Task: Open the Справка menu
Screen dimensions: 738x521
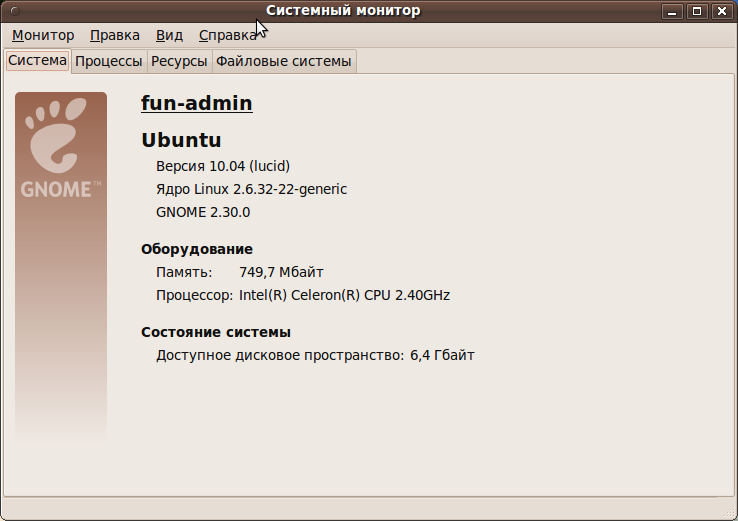Action: 227,35
